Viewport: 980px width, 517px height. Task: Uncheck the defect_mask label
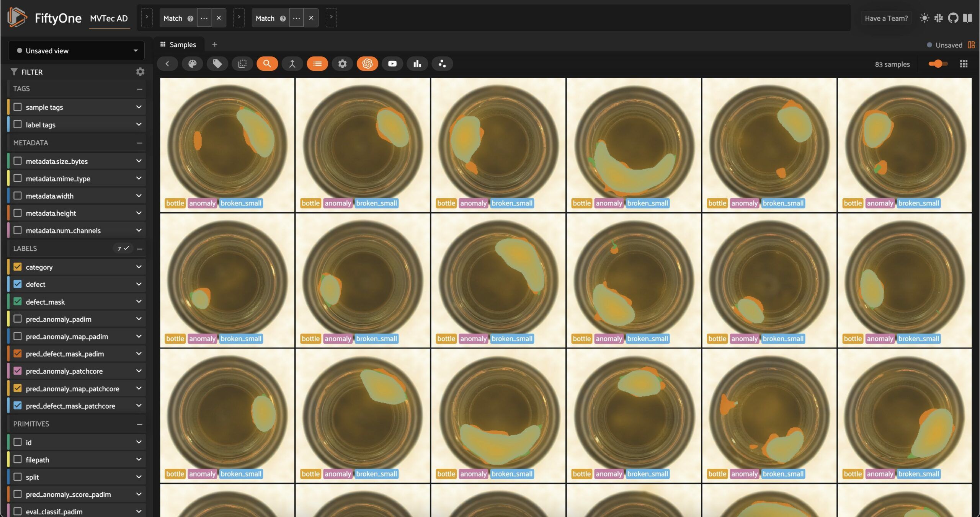pyautogui.click(x=18, y=302)
